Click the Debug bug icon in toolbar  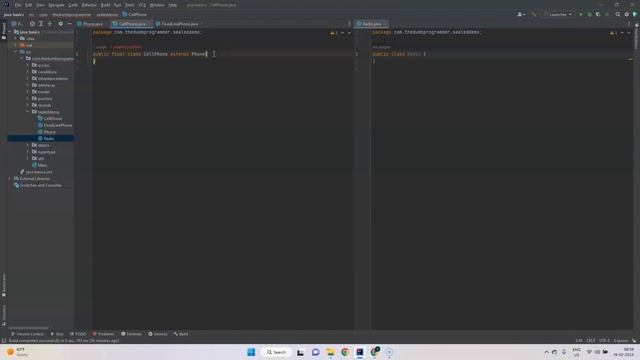tap(589, 14)
